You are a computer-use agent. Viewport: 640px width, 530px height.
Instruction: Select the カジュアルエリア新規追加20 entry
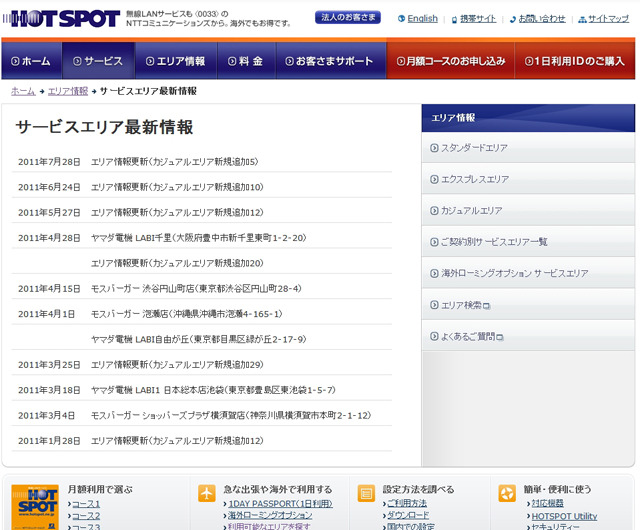pyautogui.click(x=177, y=263)
